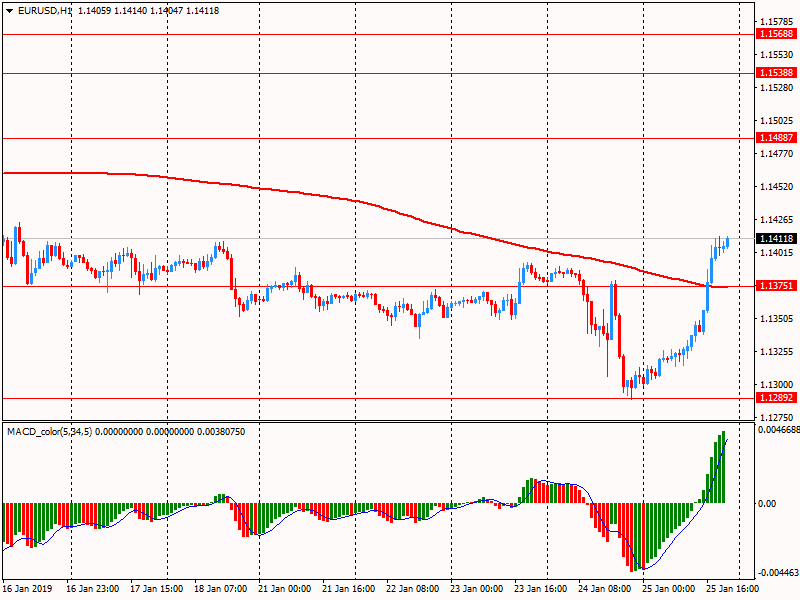Image resolution: width=800 pixels, height=600 pixels.
Task: Click the 0.0046688 MACD scale maximum
Action: pyautogui.click(x=779, y=430)
